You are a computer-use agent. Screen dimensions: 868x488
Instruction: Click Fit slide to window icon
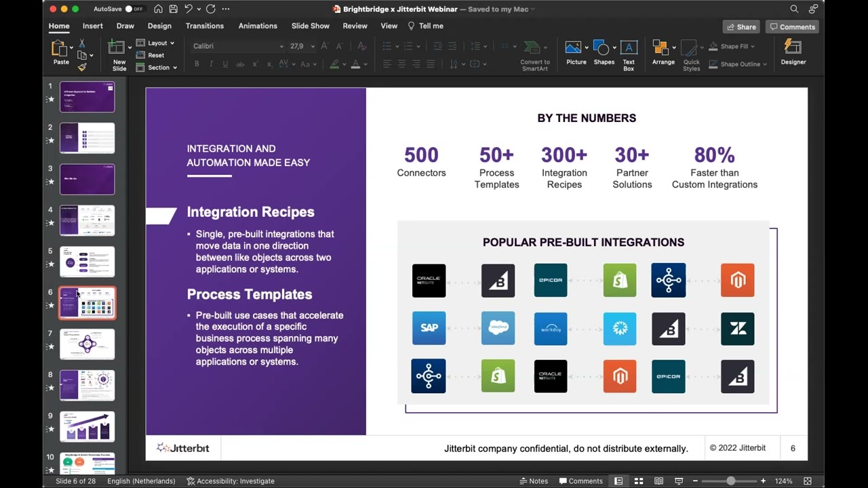point(808,481)
